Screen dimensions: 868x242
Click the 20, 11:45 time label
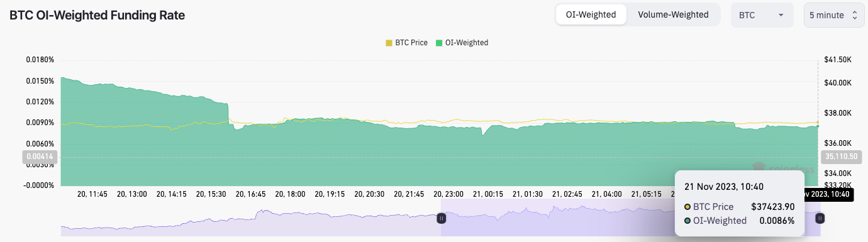(x=93, y=195)
